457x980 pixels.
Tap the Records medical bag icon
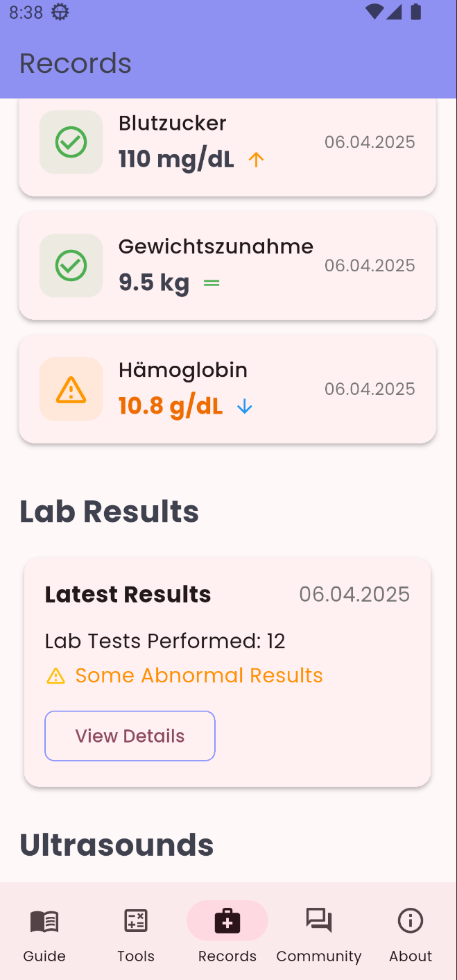click(x=227, y=922)
